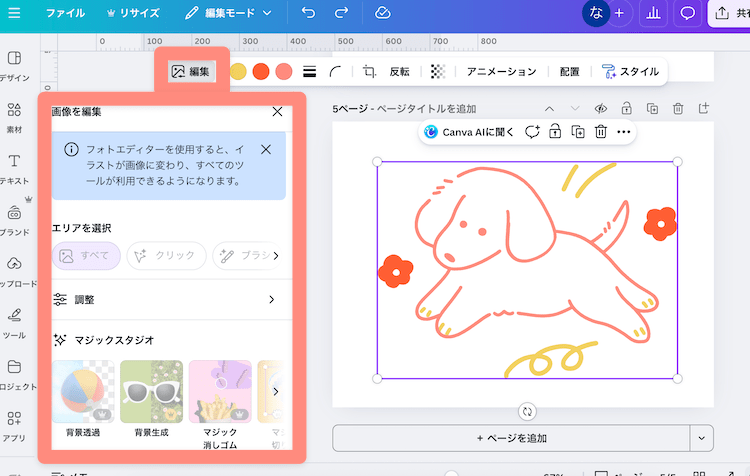
Task: Open the hamburger main menu
Action: click(14, 13)
